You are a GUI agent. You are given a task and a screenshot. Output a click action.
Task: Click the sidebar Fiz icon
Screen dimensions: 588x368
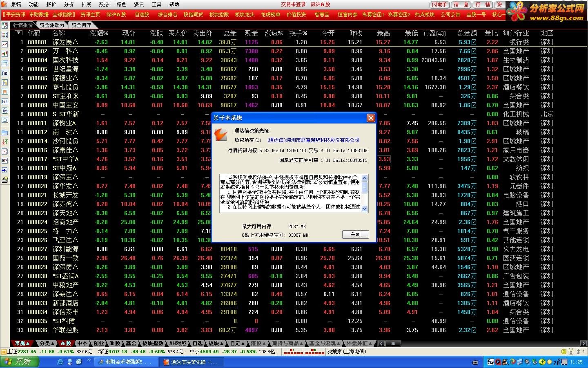point(4,101)
